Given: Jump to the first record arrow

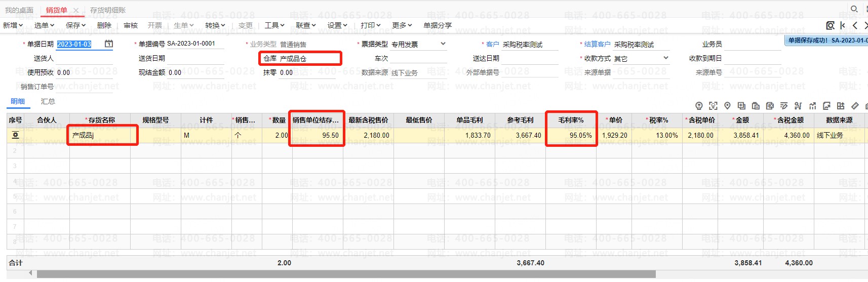Looking at the screenshot, I should (x=843, y=25).
